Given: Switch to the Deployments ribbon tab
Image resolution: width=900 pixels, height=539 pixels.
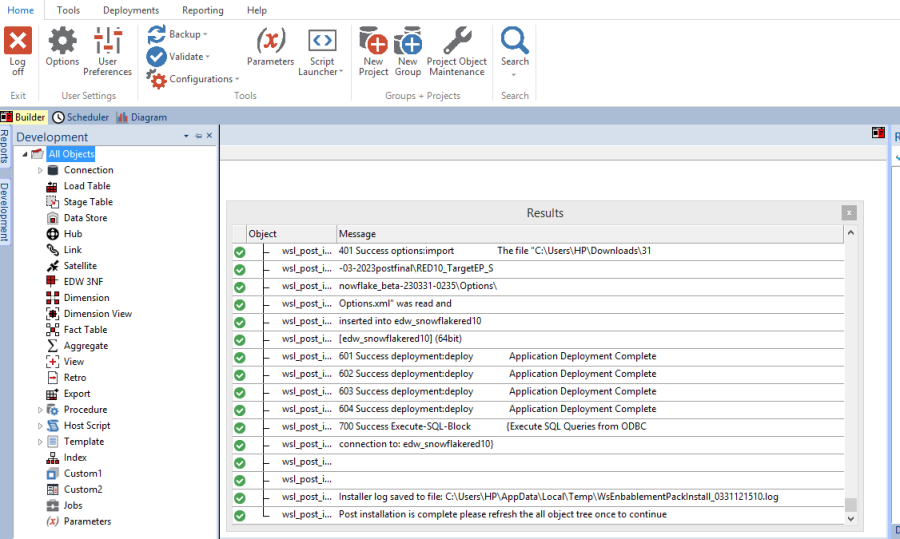Looking at the screenshot, I should (131, 10).
